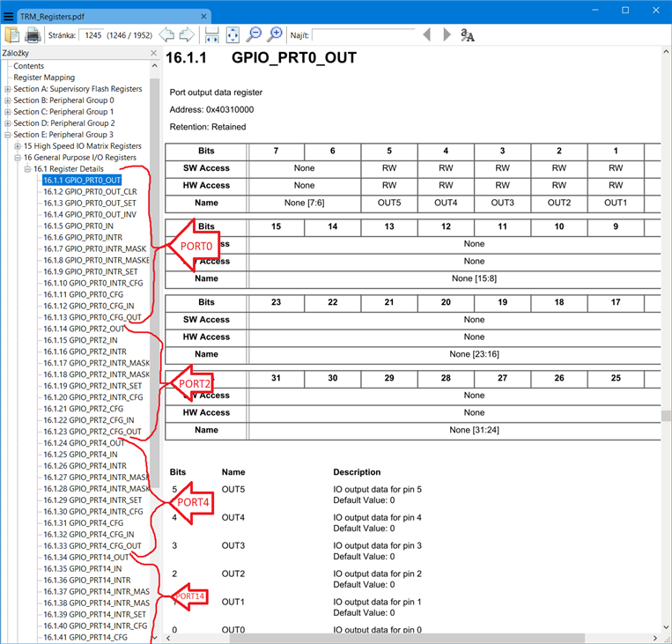
Task: Click the Zoom Out magnifier icon
Action: point(254,35)
